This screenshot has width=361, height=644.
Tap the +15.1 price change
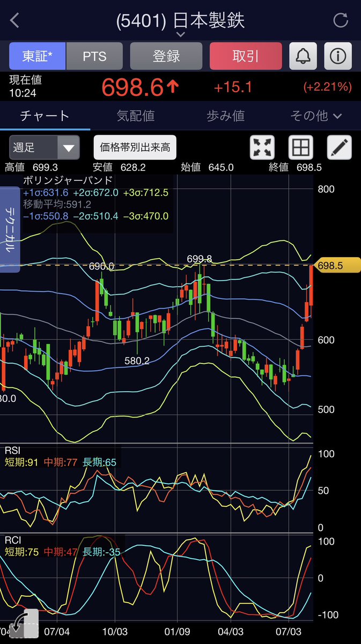(x=233, y=86)
